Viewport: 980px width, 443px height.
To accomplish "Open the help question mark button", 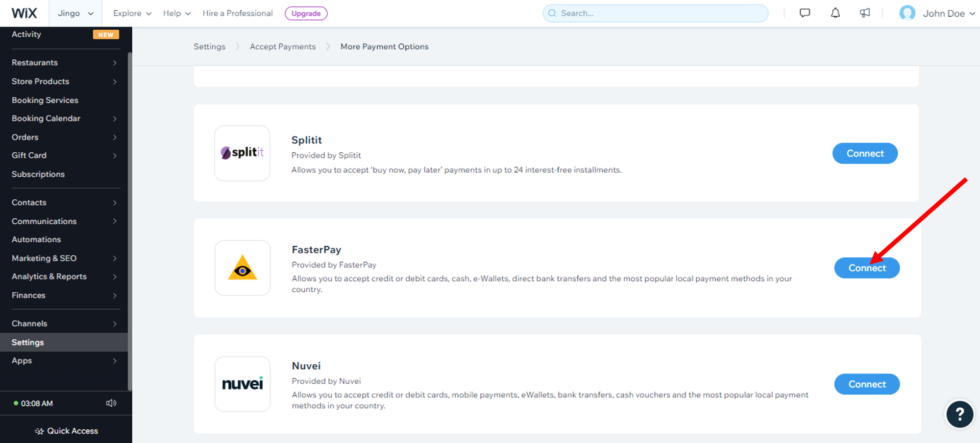I will pyautogui.click(x=959, y=414).
